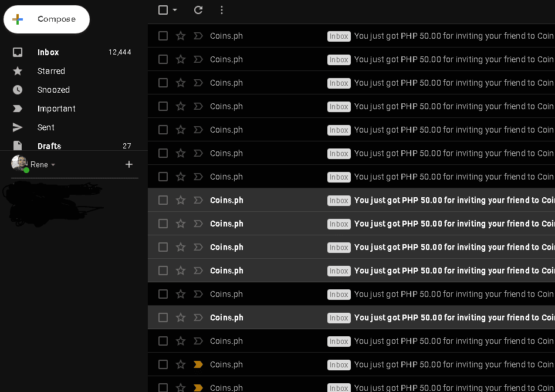Click the Important marker icon in sidebar
The height and width of the screenshot is (392, 555).
18,109
